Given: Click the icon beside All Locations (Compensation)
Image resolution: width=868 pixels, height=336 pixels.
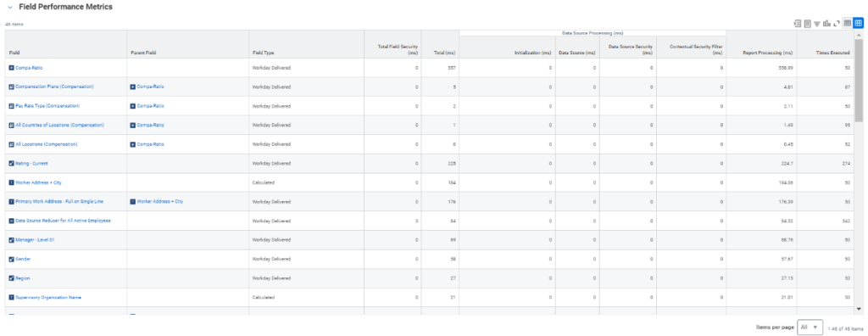Looking at the screenshot, I should pos(11,144).
